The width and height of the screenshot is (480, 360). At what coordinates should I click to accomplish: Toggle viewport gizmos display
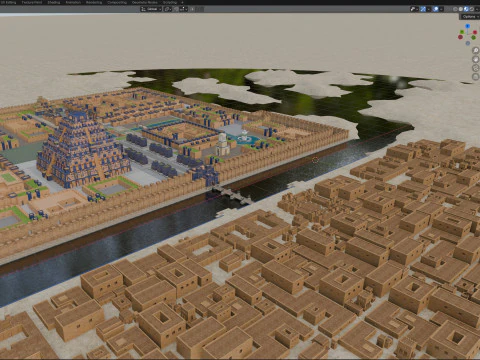tap(423, 9)
